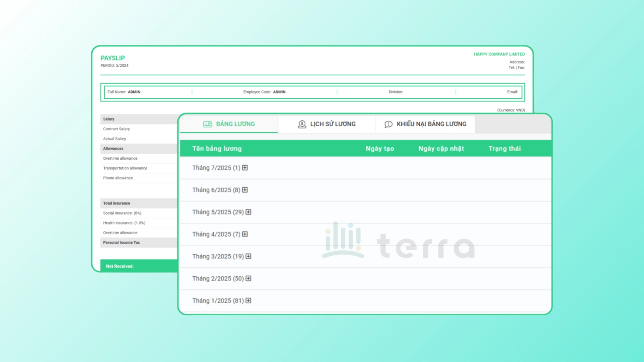Click the Personal Income Tax row on payslip
644x362 pixels.
point(139,243)
